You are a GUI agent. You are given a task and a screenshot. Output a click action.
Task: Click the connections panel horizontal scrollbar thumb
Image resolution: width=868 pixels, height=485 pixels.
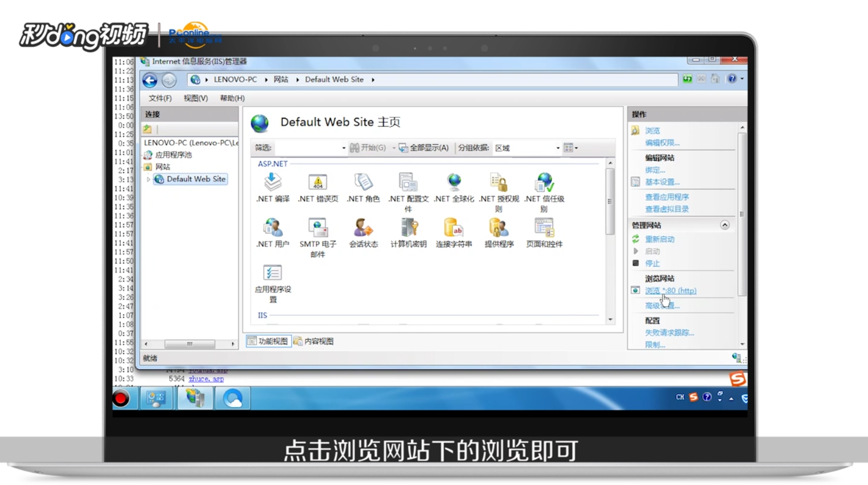[189, 344]
